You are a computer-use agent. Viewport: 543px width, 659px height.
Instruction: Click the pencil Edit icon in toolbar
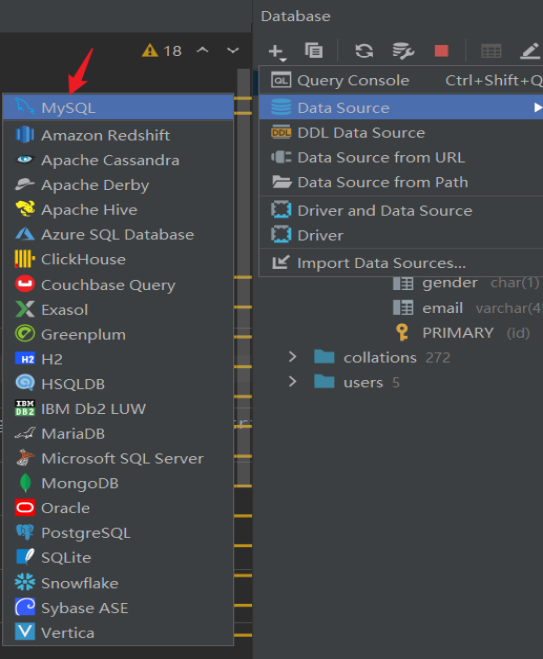[x=530, y=51]
